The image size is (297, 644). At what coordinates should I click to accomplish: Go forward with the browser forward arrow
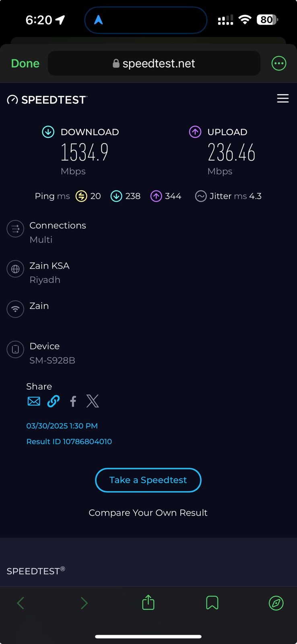tap(84, 603)
